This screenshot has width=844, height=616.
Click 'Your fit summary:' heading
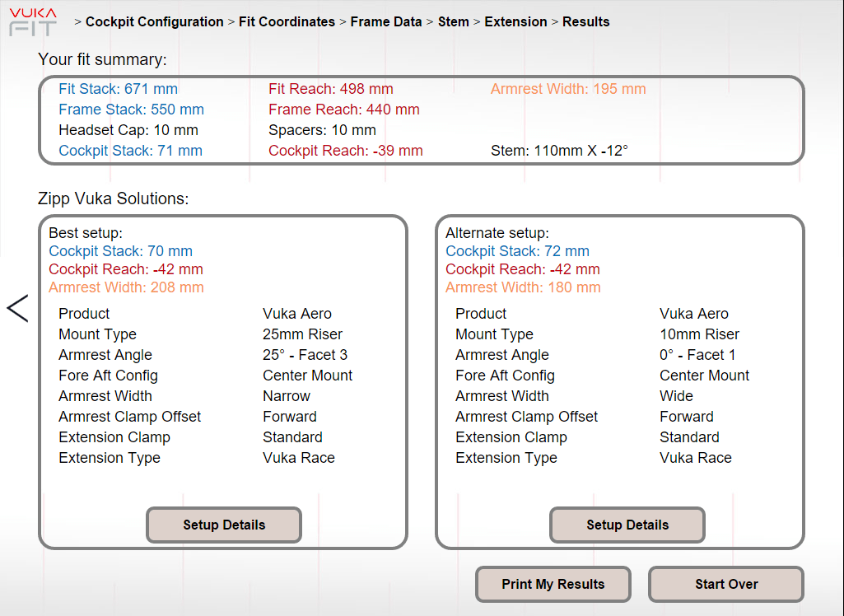[102, 59]
